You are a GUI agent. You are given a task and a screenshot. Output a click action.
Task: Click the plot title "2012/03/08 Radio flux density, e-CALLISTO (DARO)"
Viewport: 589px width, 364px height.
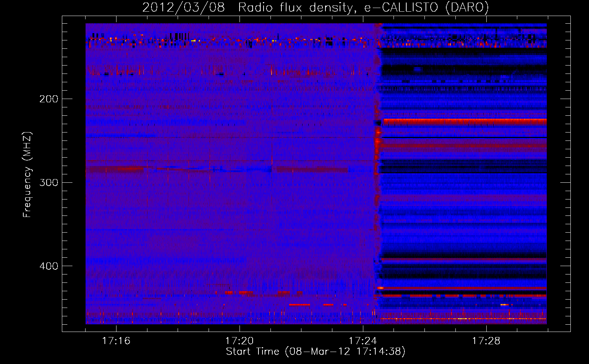[316, 7]
